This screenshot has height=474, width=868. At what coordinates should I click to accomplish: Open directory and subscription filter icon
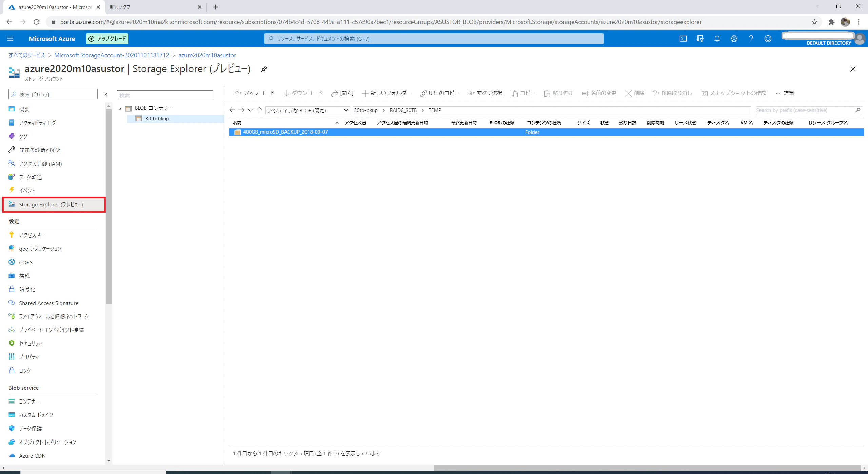click(x=700, y=39)
